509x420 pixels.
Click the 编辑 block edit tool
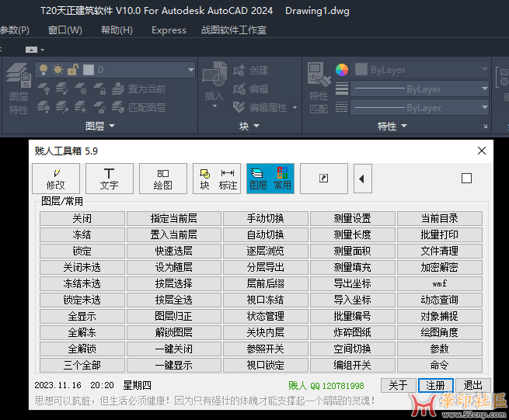250,89
